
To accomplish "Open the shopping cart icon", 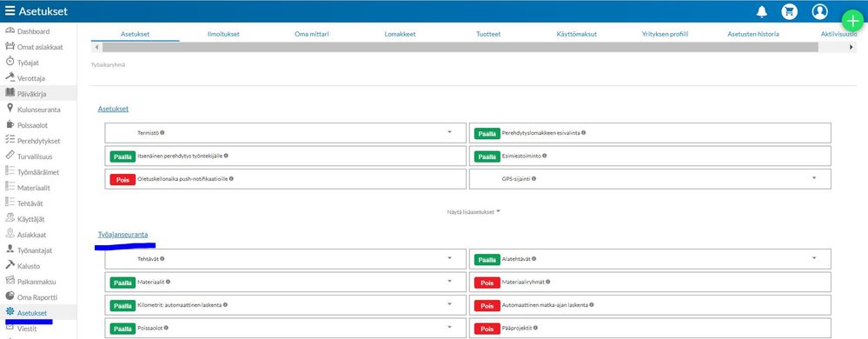I will pyautogui.click(x=790, y=11).
